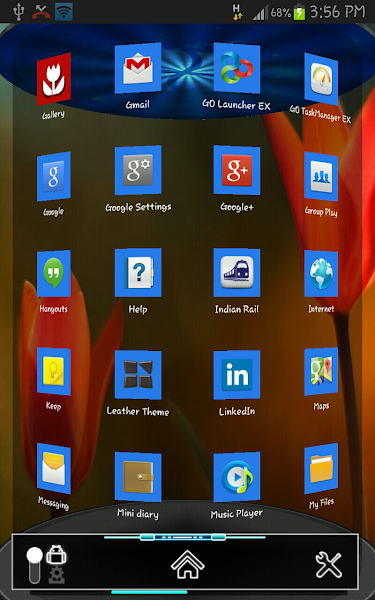Open Google Settings app
Viewport: 375px width, 600px height.
click(138, 170)
